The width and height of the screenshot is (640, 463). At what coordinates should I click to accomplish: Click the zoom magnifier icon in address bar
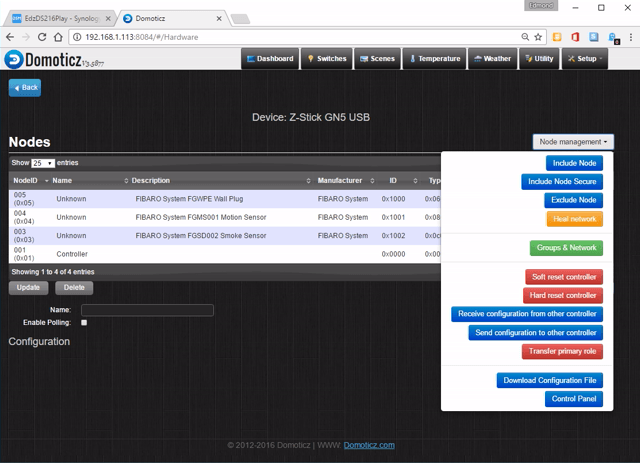pos(525,37)
